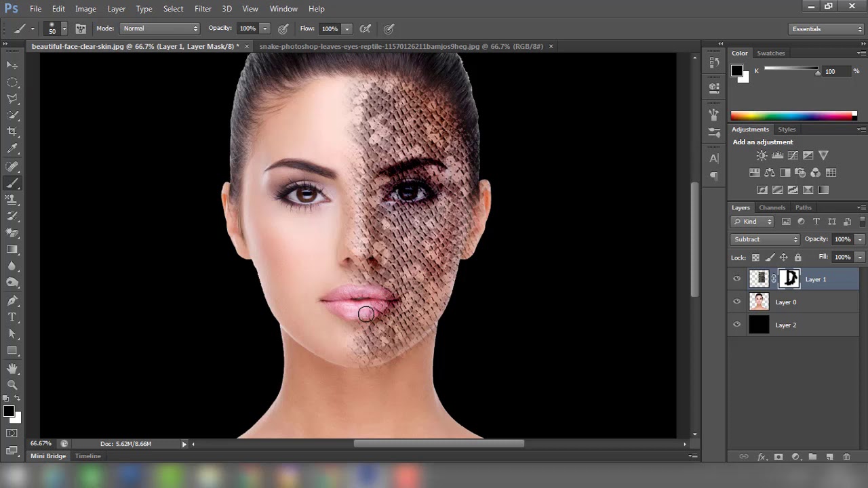Switch to the Channels tab

point(772,207)
